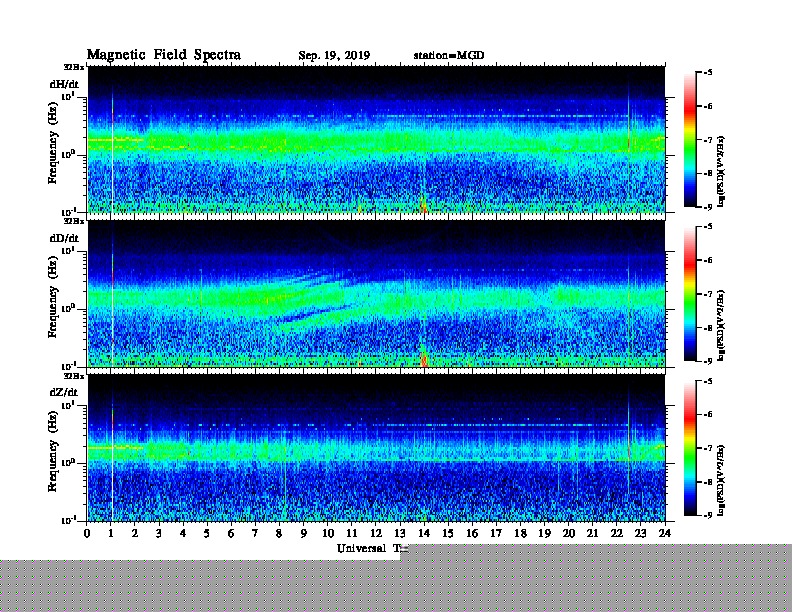
Task: Click hour tick label 4 on time axis
Action: pos(183,533)
